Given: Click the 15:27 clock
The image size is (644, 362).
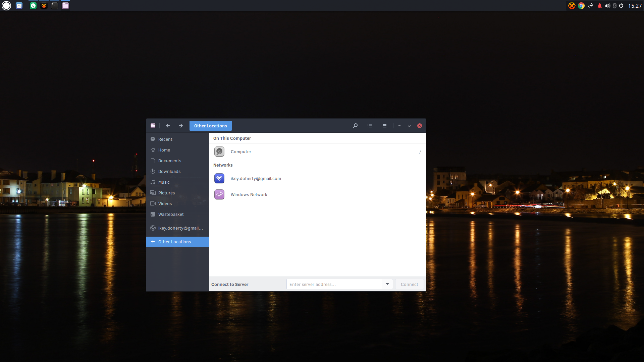Looking at the screenshot, I should [x=635, y=6].
